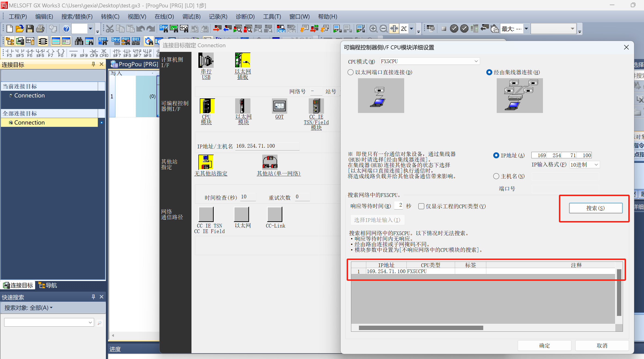
Task: Select 经由集线器连接 radio button
Action: 489,72
